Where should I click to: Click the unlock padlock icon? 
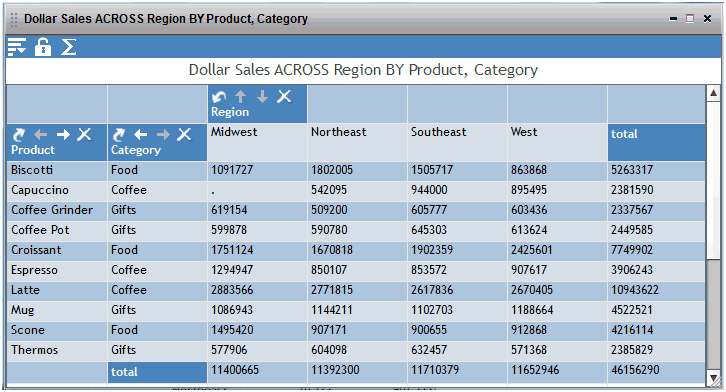point(43,47)
